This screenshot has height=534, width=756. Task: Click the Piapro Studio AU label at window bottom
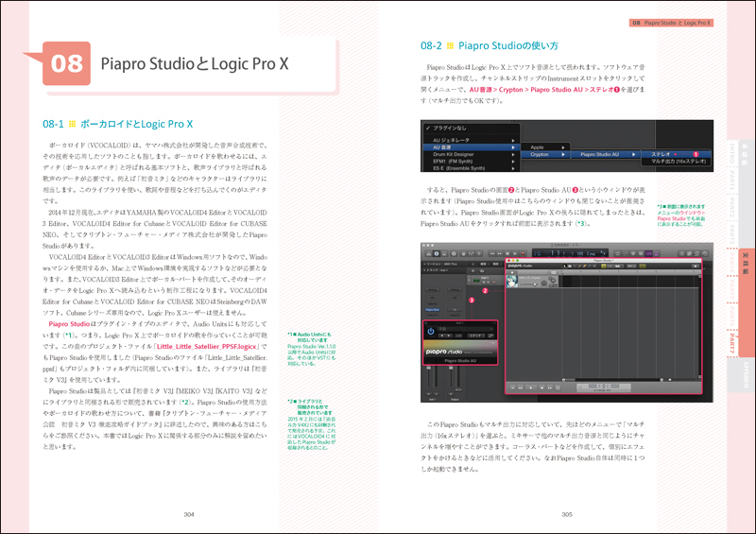(x=460, y=361)
